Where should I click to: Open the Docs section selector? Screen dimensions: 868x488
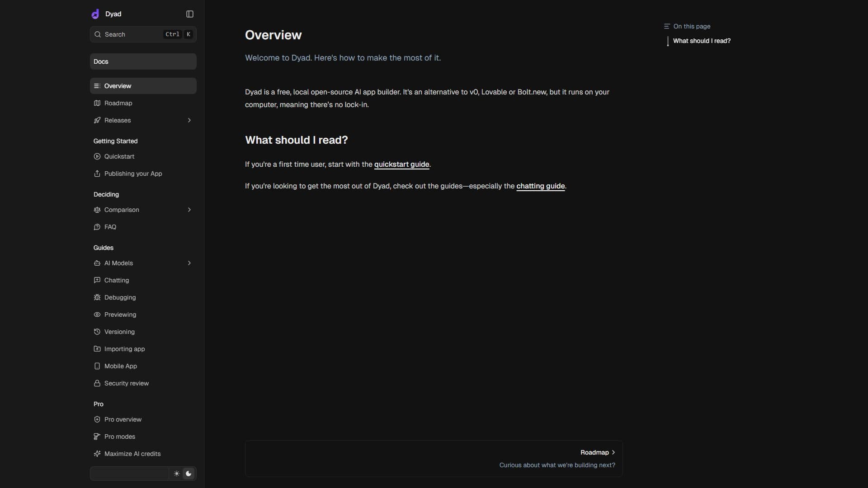(143, 61)
